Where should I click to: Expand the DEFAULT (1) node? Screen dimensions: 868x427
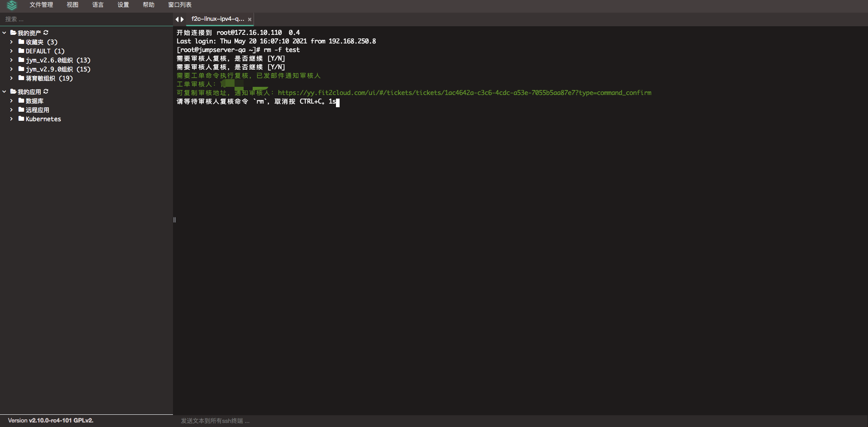coord(11,51)
